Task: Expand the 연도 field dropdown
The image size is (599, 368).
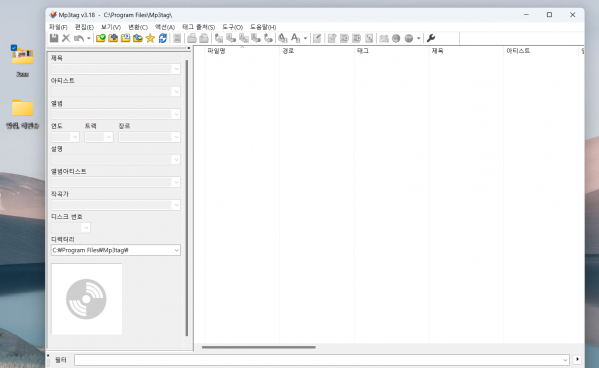Action: (75, 137)
